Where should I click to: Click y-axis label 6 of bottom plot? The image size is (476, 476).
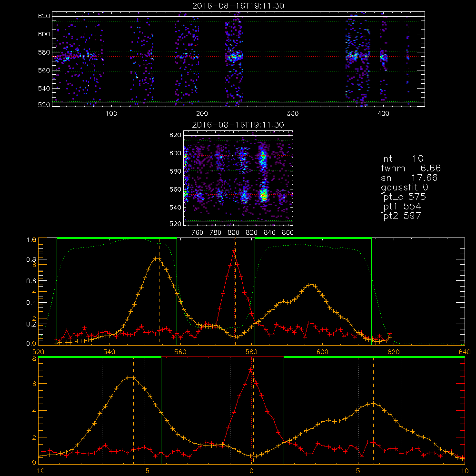coord(34,384)
